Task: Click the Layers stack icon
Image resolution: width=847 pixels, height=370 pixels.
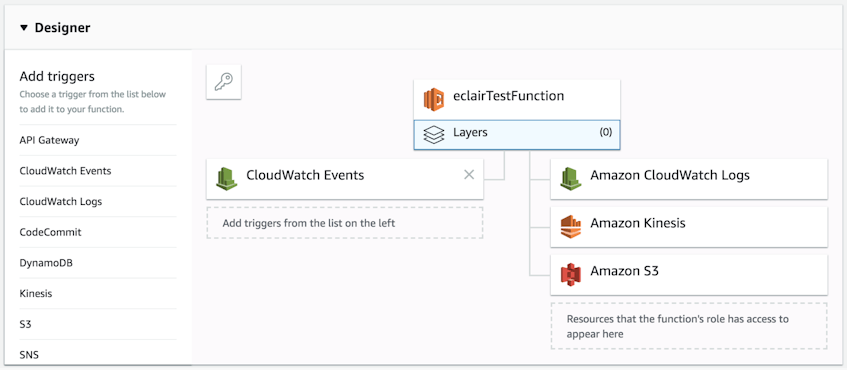Action: pyautogui.click(x=434, y=134)
